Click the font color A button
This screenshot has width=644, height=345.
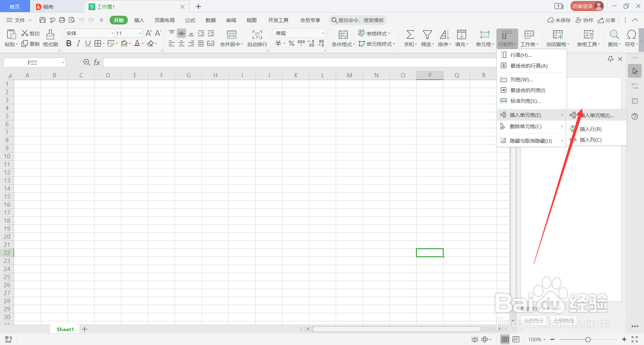pyautogui.click(x=137, y=44)
